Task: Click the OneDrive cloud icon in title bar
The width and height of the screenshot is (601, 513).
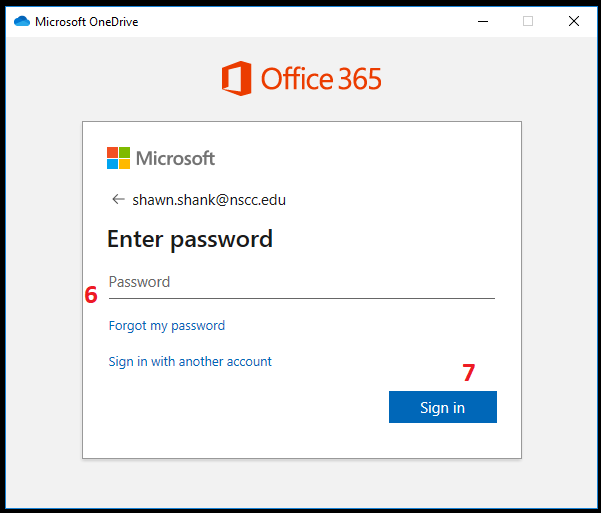Action: pos(22,21)
